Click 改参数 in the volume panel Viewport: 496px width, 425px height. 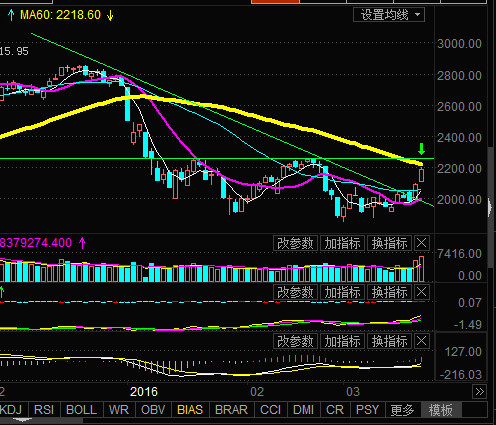[296, 243]
